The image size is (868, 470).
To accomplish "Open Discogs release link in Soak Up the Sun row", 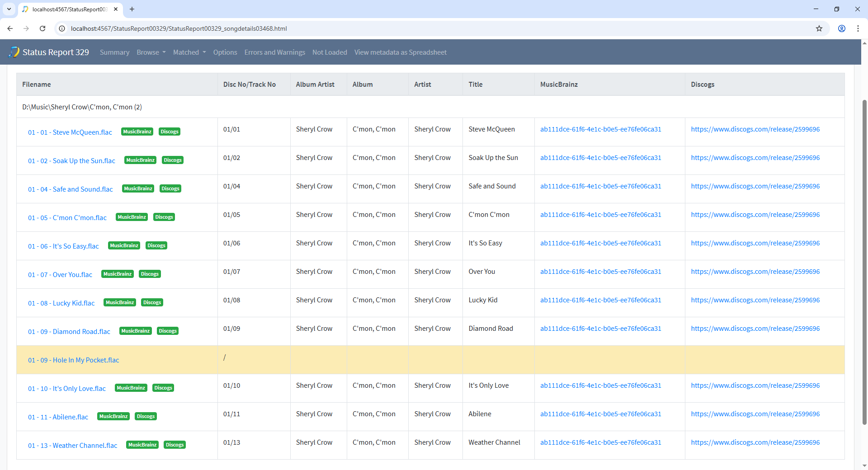I will point(755,158).
